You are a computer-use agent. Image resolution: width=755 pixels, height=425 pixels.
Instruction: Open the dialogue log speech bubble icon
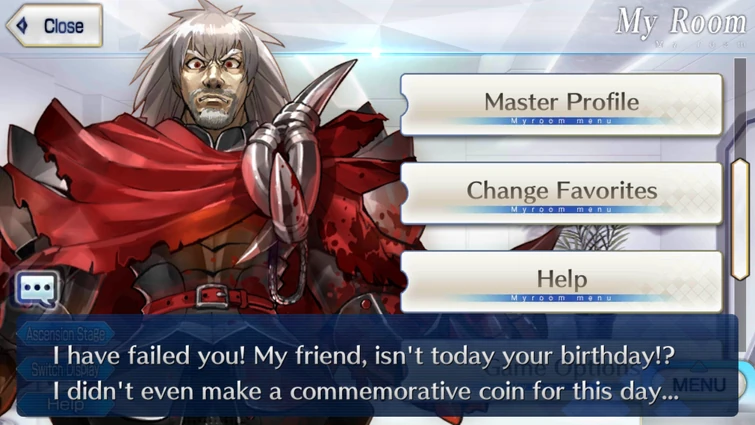coord(38,289)
